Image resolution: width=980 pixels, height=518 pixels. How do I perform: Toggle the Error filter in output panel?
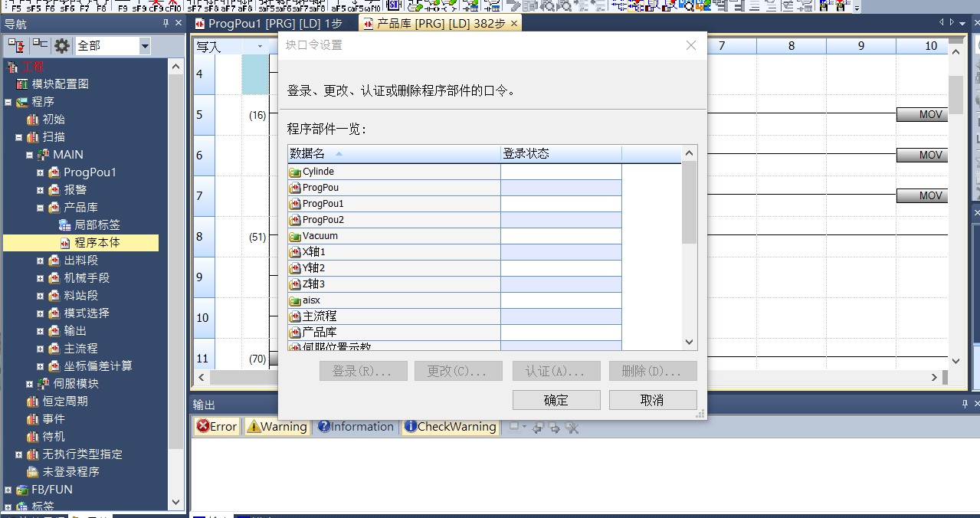[217, 427]
